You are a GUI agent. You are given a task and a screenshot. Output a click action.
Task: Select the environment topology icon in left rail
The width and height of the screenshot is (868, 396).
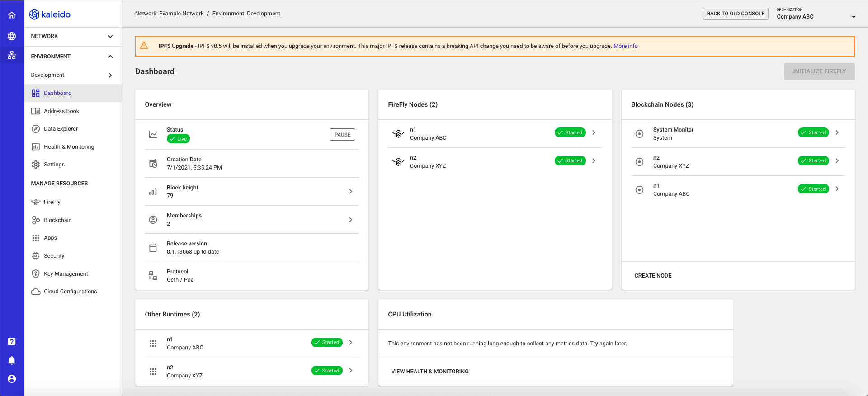[12, 55]
